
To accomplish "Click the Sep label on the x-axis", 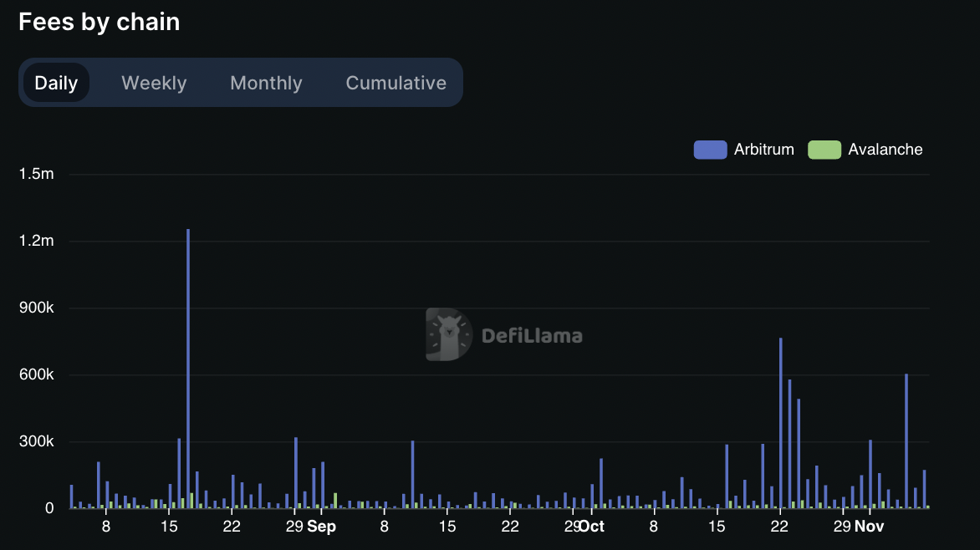I will (x=322, y=527).
